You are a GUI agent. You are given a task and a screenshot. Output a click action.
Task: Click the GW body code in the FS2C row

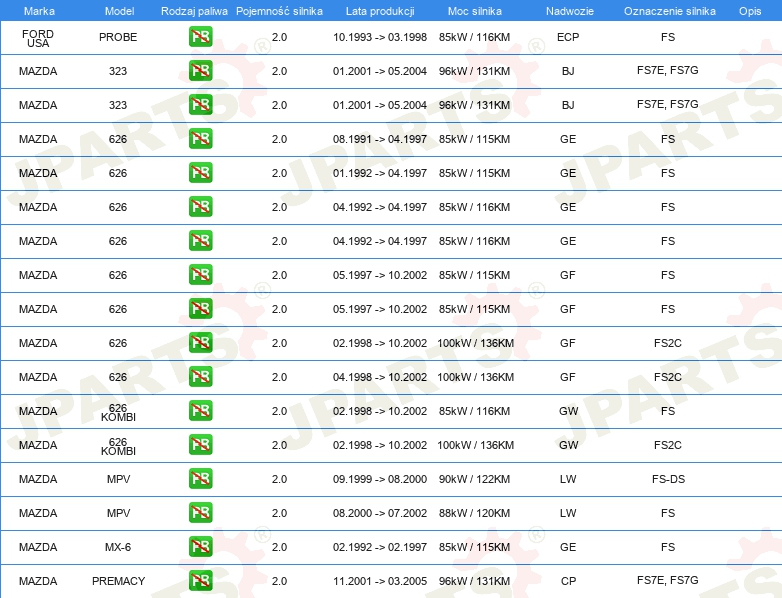[568, 445]
